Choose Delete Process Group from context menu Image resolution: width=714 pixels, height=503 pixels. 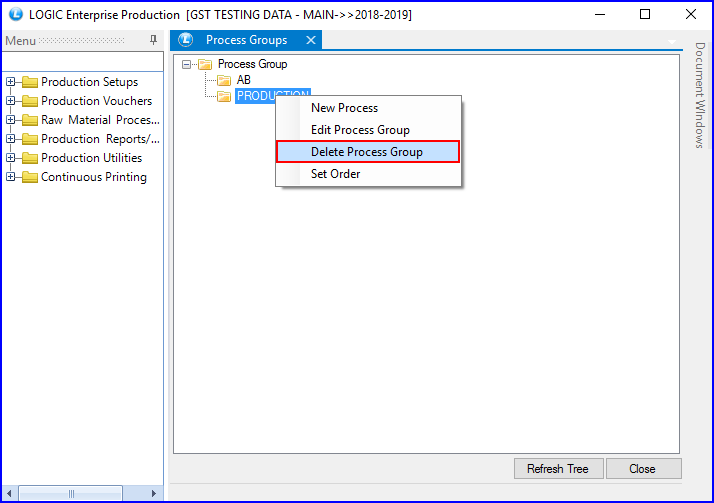coord(368,152)
